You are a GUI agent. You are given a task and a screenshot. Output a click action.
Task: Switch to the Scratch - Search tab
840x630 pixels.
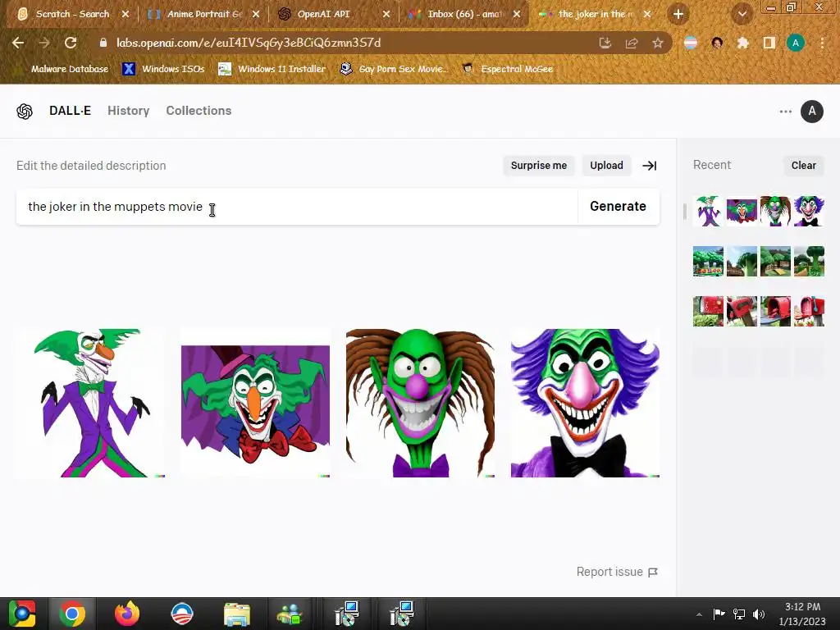coord(72,14)
